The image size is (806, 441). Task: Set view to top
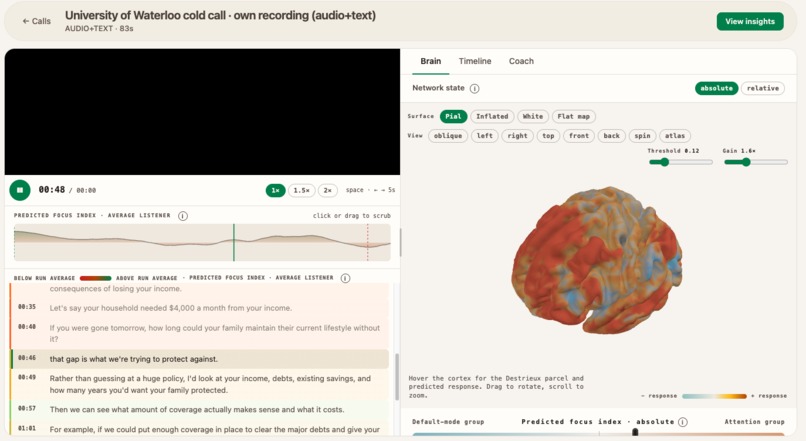click(x=548, y=136)
